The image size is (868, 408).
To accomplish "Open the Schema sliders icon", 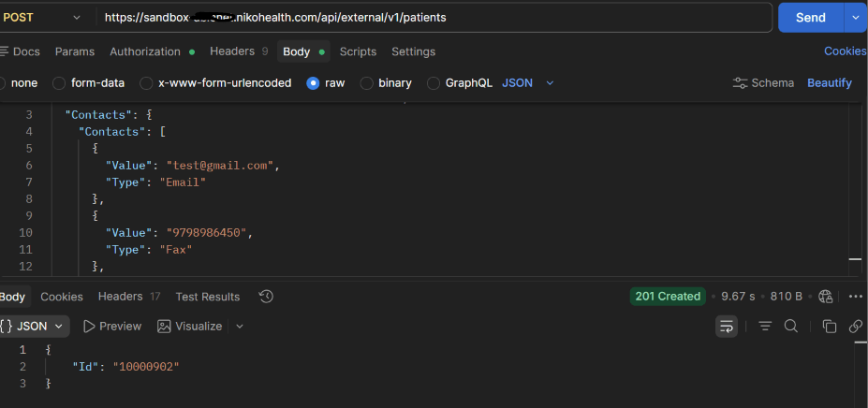I will point(740,83).
